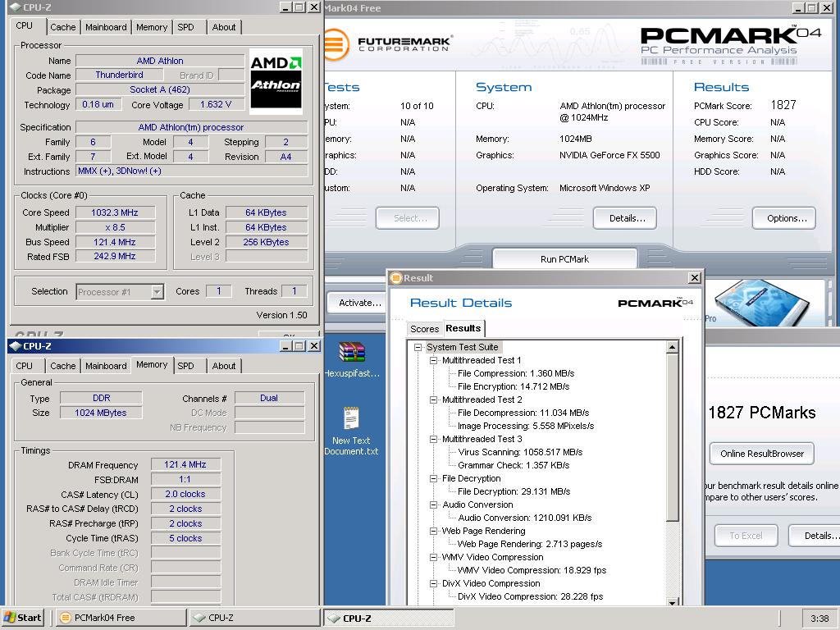840x630 pixels.
Task: Click the Code Name Thunderbird field
Action: [120, 75]
